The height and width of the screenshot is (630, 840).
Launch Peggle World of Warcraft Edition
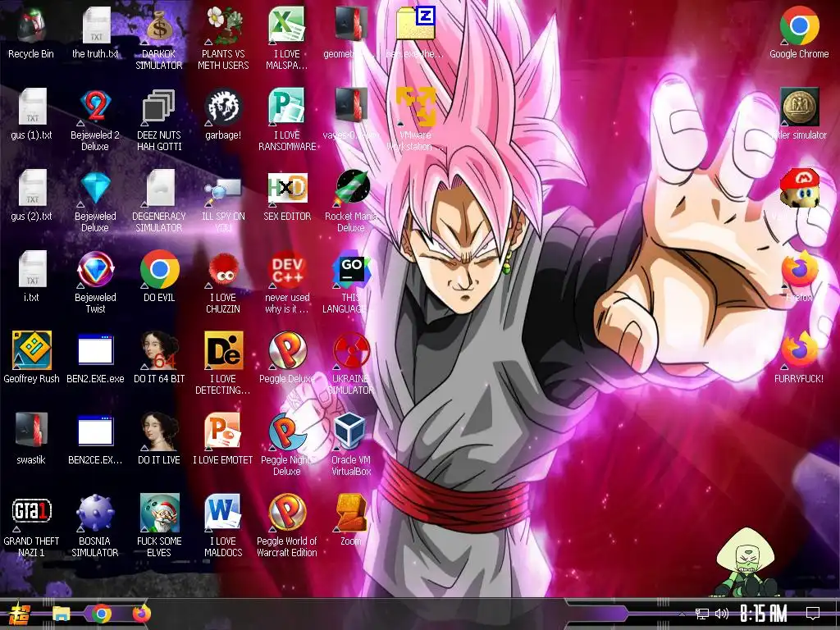pyautogui.click(x=287, y=526)
